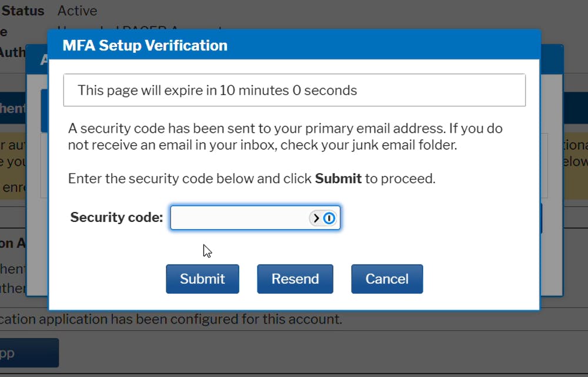Click the bold Submit word in the instructions

[x=338, y=179]
